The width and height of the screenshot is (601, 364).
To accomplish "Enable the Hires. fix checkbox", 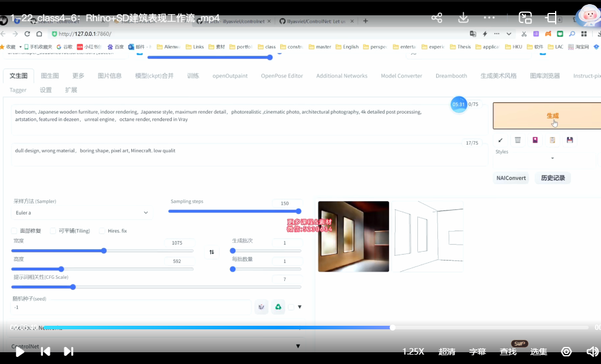I will point(102,231).
